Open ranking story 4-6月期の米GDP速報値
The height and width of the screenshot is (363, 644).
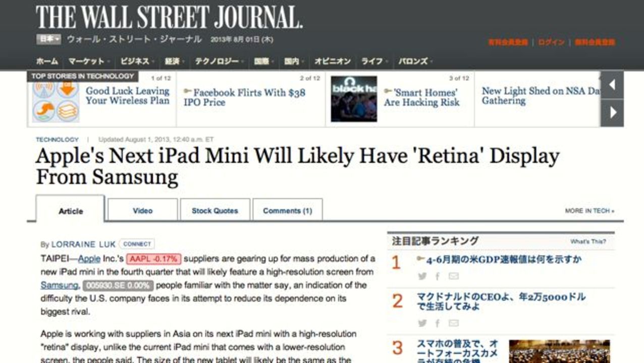504,260
